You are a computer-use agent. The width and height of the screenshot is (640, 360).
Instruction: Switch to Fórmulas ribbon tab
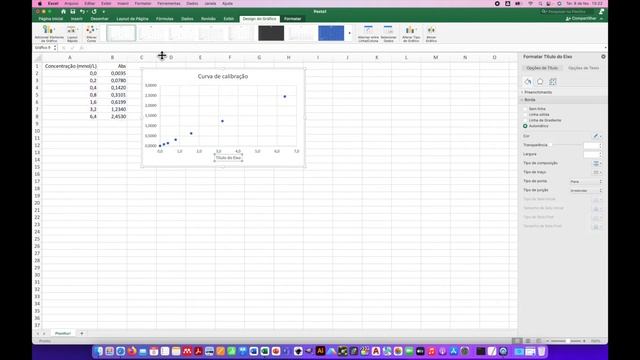click(164, 19)
